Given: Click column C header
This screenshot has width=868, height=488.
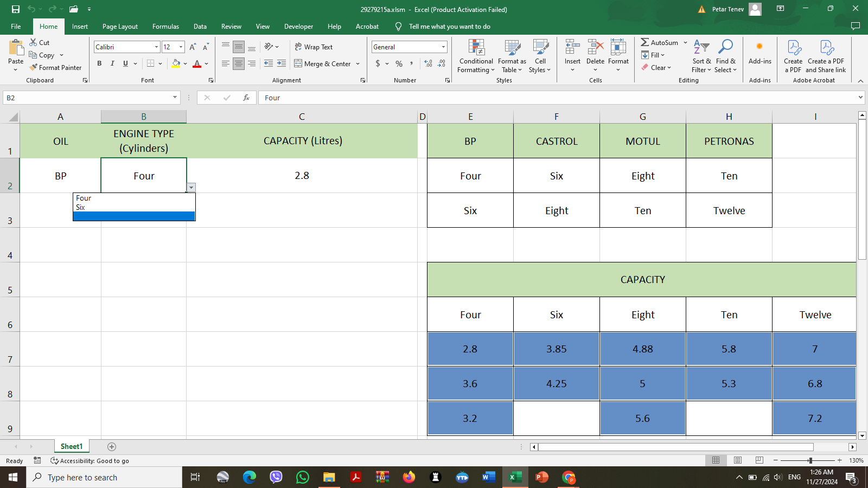Looking at the screenshot, I should click(302, 117).
